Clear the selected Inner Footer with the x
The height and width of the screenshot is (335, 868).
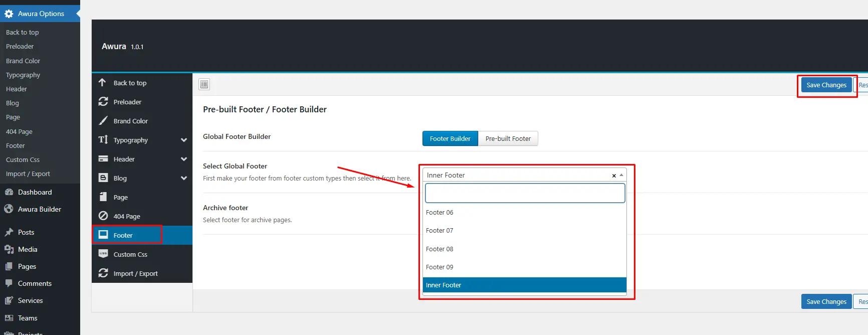coord(614,176)
